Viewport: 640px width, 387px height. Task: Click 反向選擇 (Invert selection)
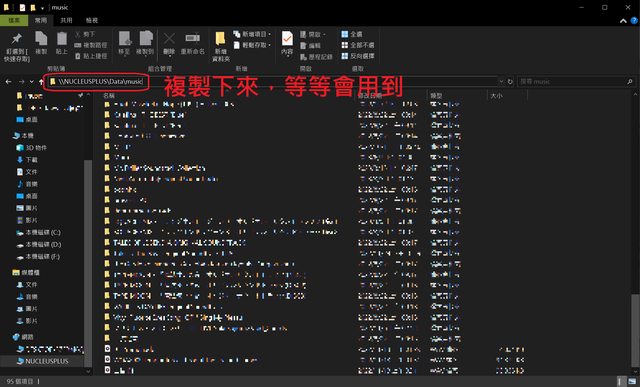358,56
